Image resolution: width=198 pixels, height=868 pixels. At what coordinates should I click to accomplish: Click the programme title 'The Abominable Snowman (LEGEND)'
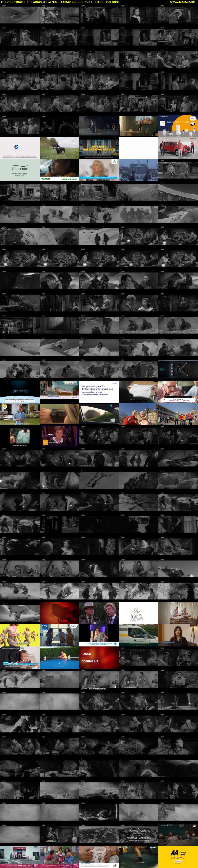[29, 2]
